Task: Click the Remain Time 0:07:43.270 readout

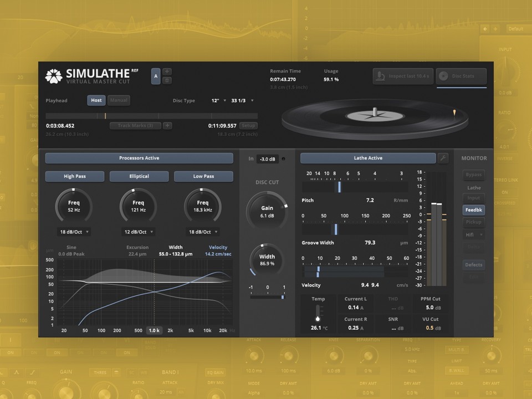Action: coord(283,79)
